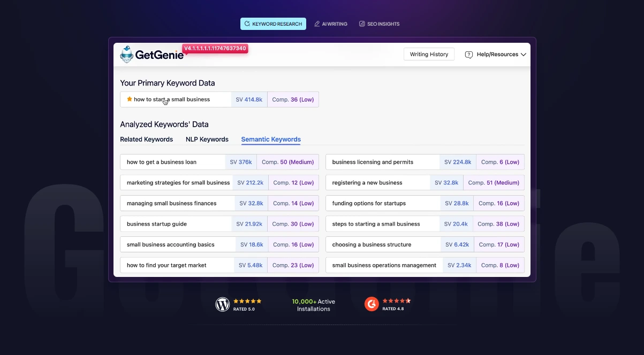Click the SV 224.8k value
This screenshot has height=355, width=644.
click(x=458, y=162)
